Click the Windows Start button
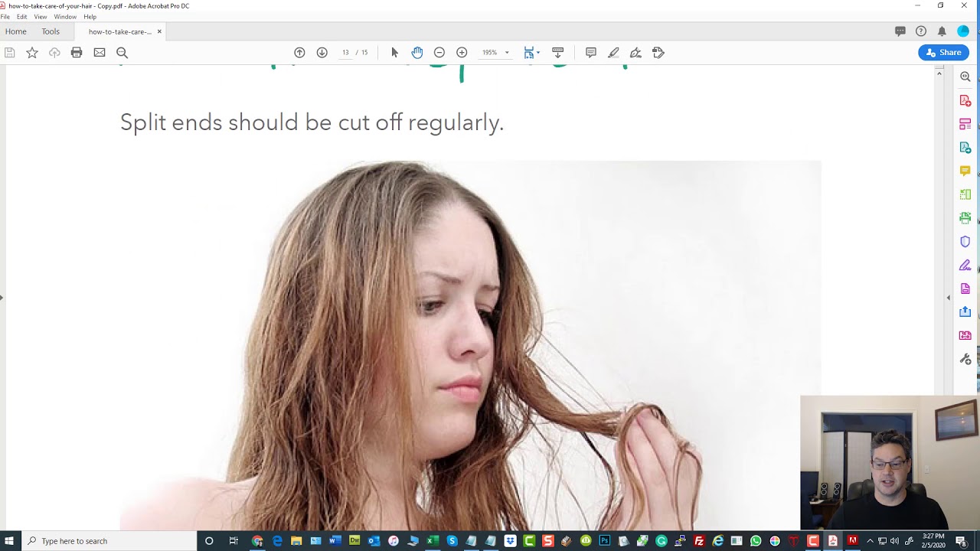The width and height of the screenshot is (980, 551). pyautogui.click(x=9, y=541)
